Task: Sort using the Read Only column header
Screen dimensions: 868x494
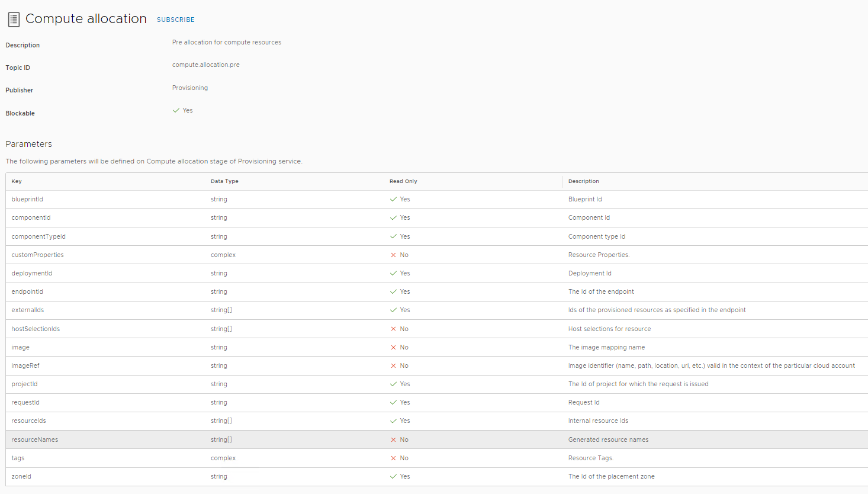Action: [403, 181]
